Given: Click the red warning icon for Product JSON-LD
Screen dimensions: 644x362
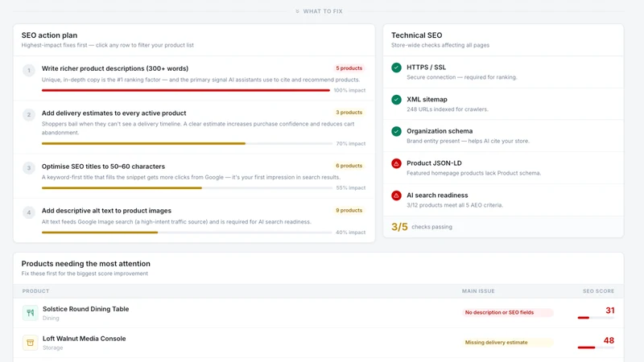Looking at the screenshot, I should pyautogui.click(x=396, y=163).
